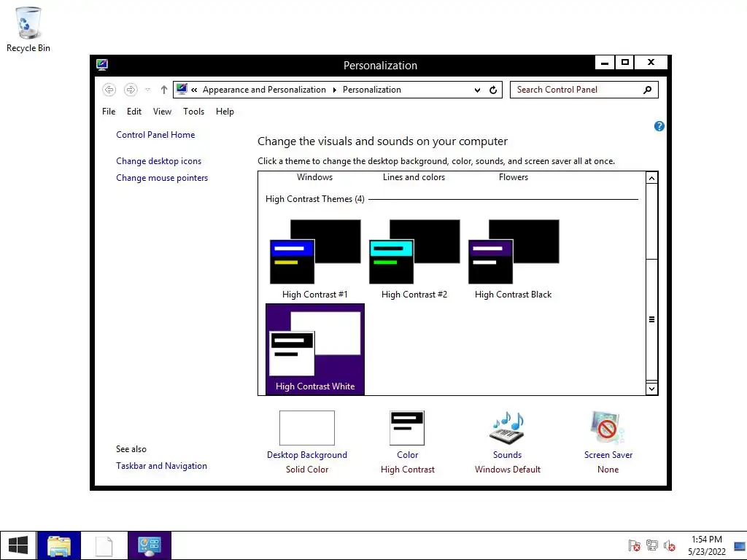
Task: Open the Help menu
Action: point(225,112)
